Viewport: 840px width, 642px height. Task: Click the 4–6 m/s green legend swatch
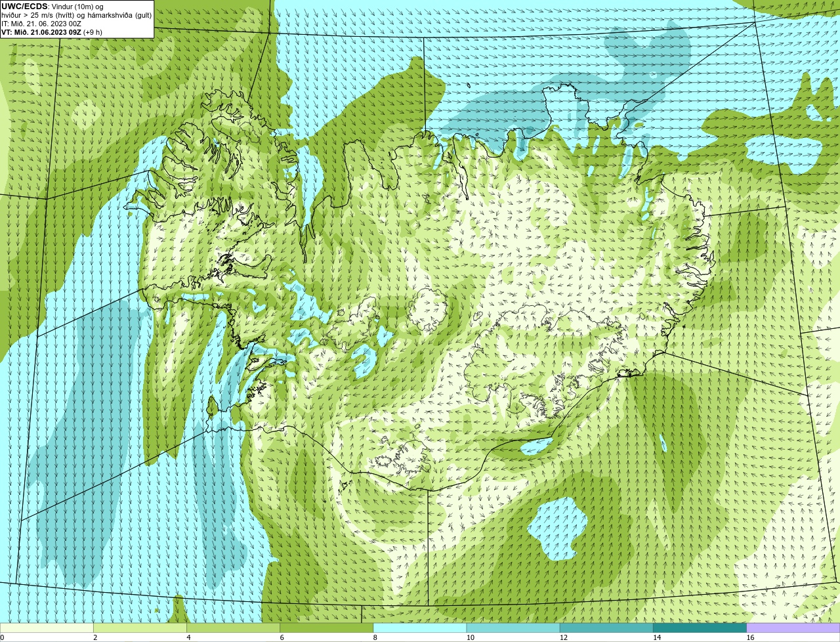(x=233, y=628)
